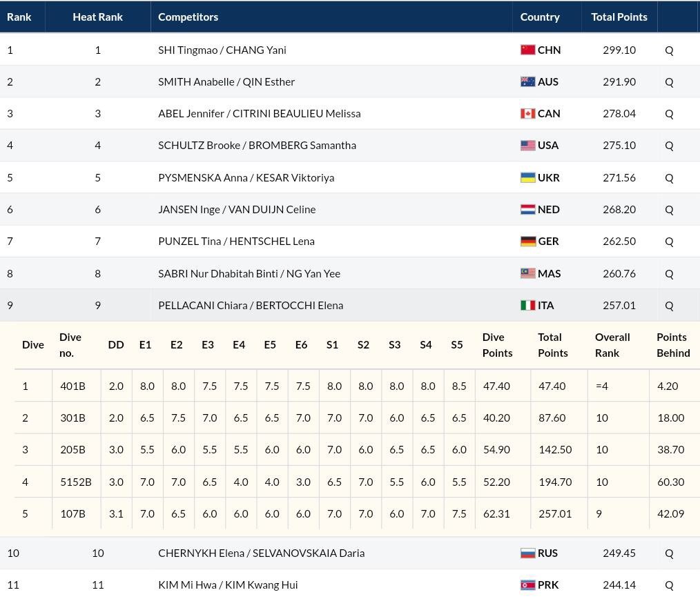Click the Australia flag icon
This screenshot has width=700, height=599.
527,81
